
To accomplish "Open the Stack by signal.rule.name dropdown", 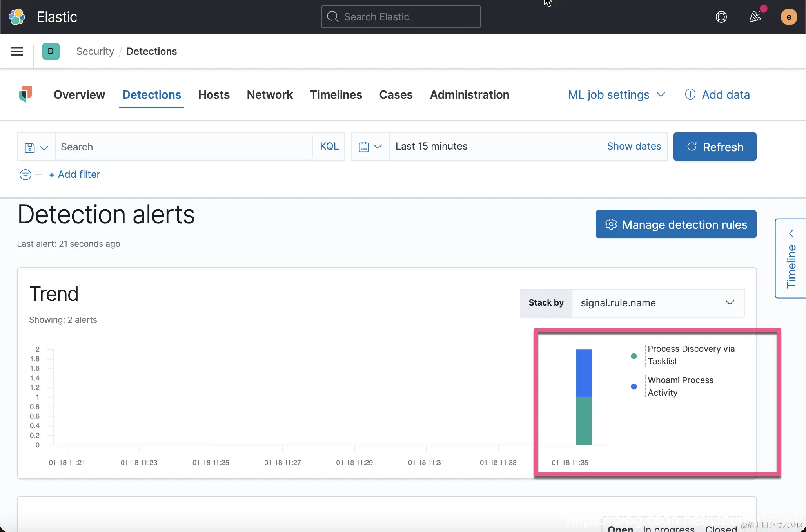I will pyautogui.click(x=658, y=303).
